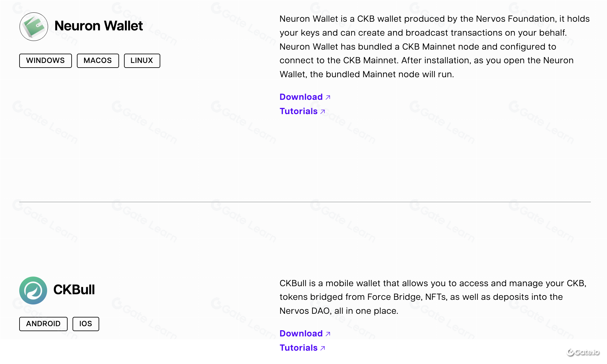The height and width of the screenshot is (364, 607).
Task: Click the Neuron Wallet heading
Action: [99, 26]
